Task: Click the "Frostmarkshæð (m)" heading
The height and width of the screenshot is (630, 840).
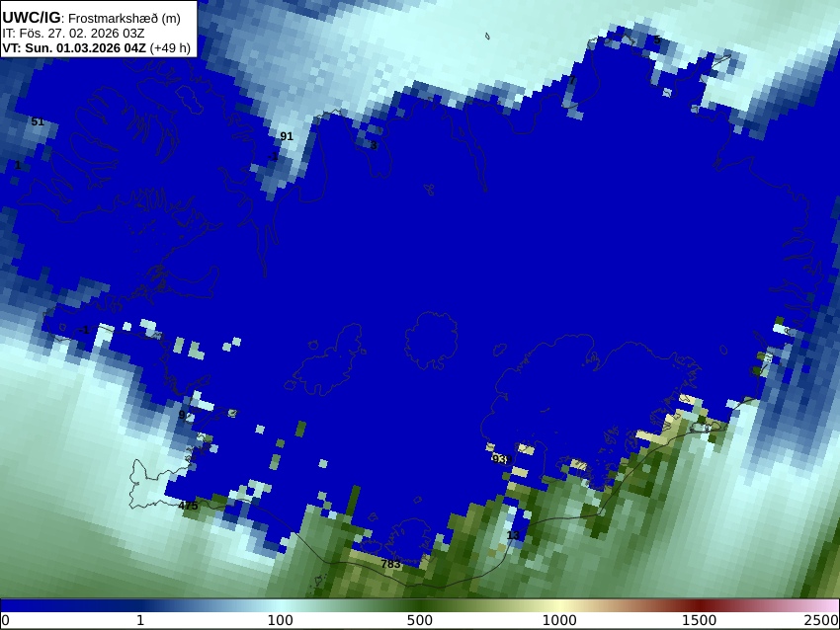Action: tap(125, 18)
